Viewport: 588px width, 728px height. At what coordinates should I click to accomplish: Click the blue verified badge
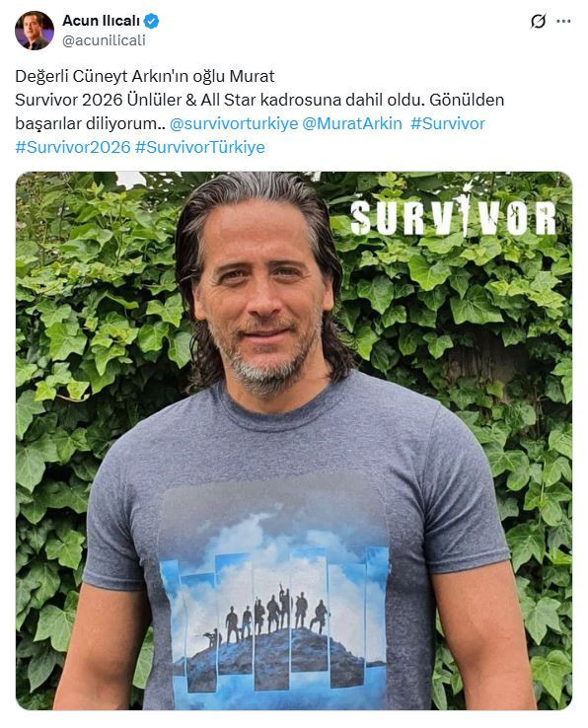tap(151, 21)
